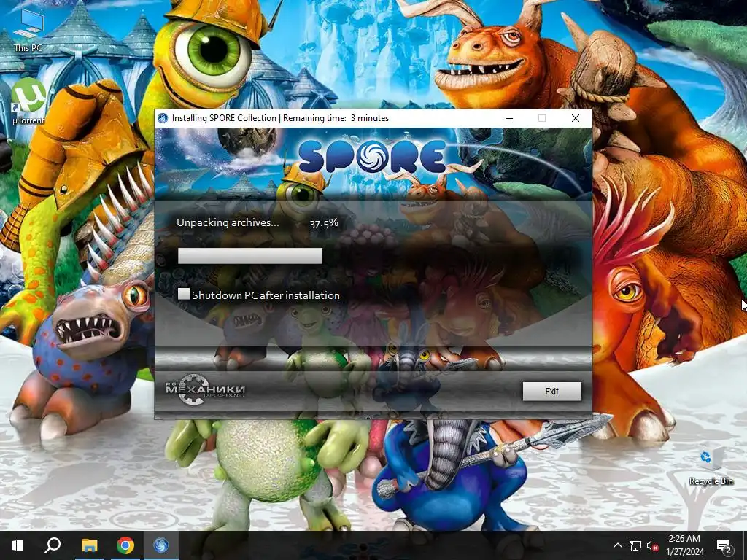
Task: Click the Unpacking archives... status text
Action: pos(228,222)
